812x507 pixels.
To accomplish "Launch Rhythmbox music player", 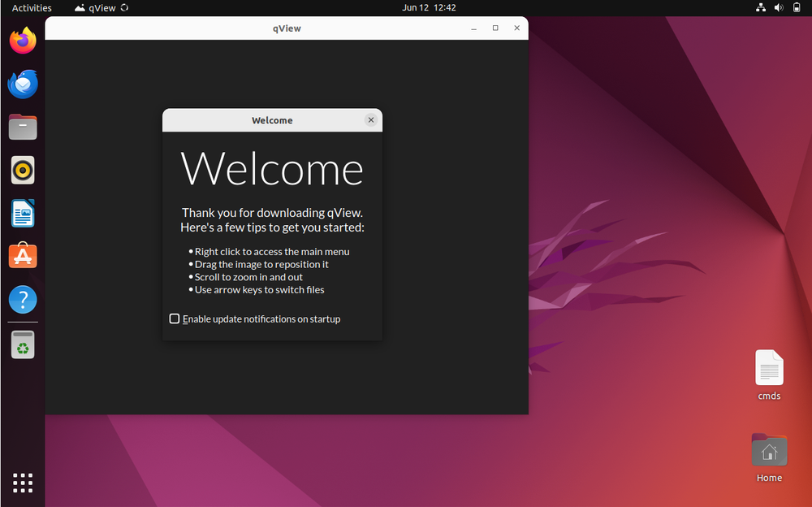I will pos(22,170).
